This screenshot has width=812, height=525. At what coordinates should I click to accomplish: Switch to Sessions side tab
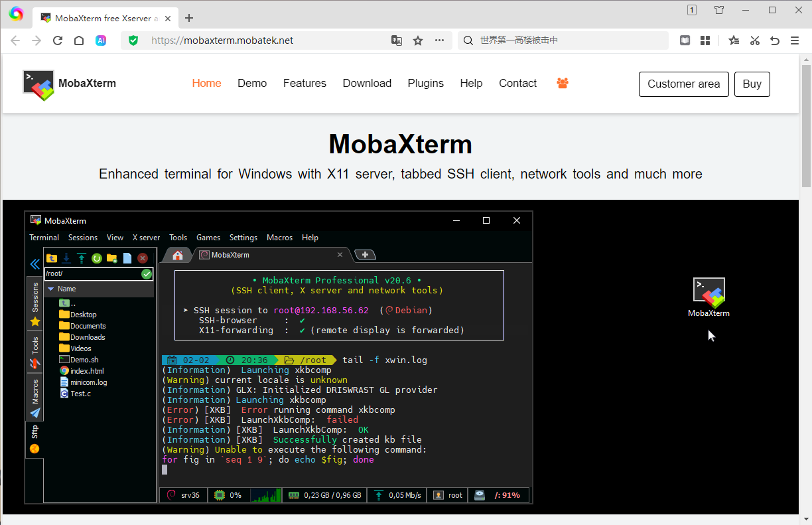tap(35, 303)
